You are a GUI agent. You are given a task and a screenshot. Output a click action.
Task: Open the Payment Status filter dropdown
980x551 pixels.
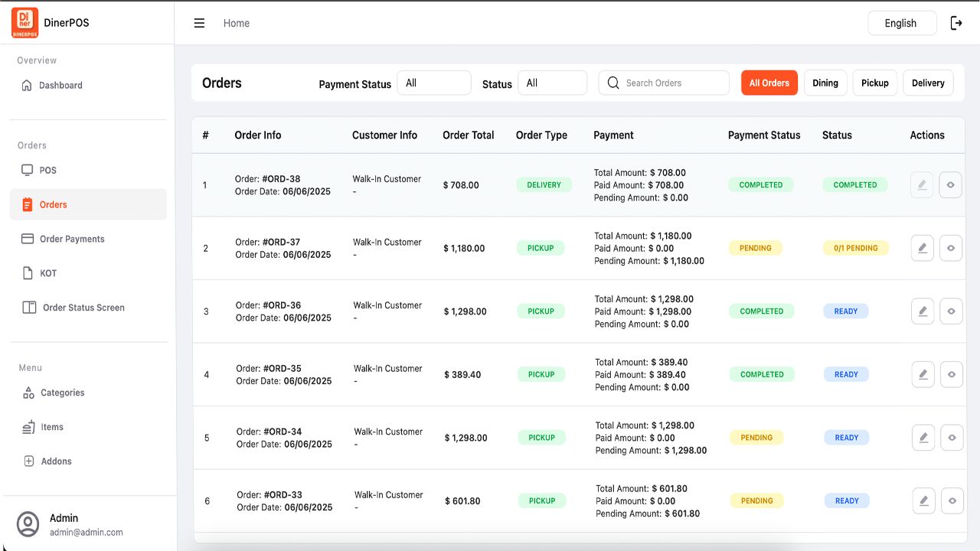(434, 83)
